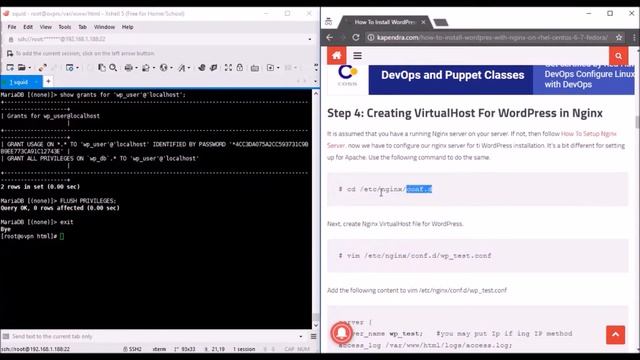Click the red search icon on the website
This screenshot has height=360, width=640.
[619, 56]
